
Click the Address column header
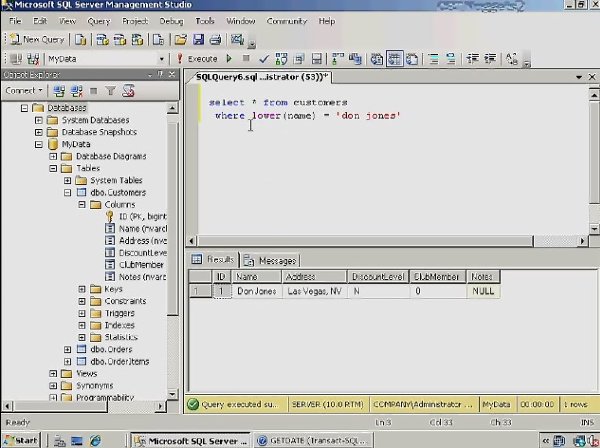(314, 277)
